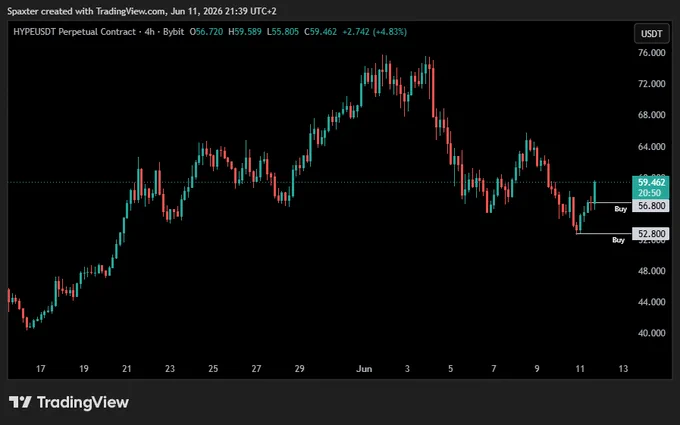This screenshot has height=425, width=680.
Task: Click the current price label 59.462
Action: click(651, 183)
